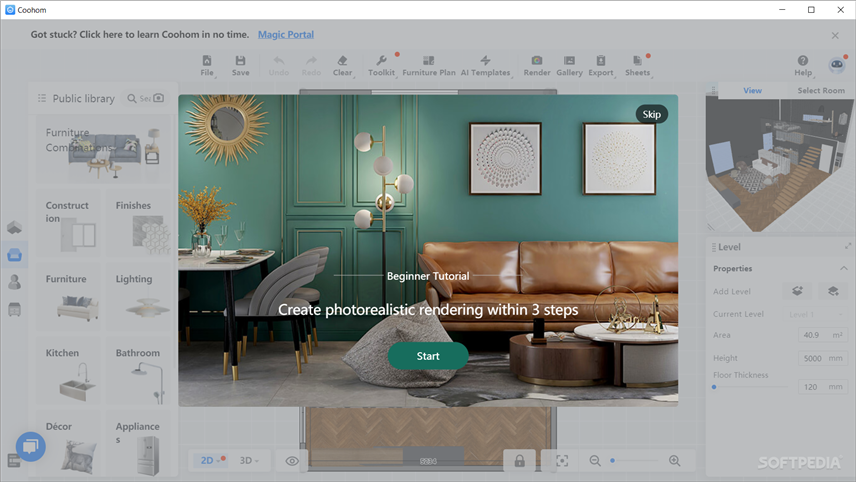856x482 pixels.
Task: Open the Bathroom category
Action: [x=139, y=370]
